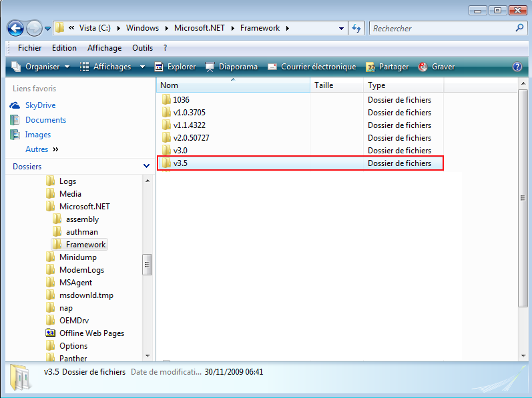Screen dimensions: 532x398
Task: Show more favorites via Autres
Action: pyautogui.click(x=42, y=149)
